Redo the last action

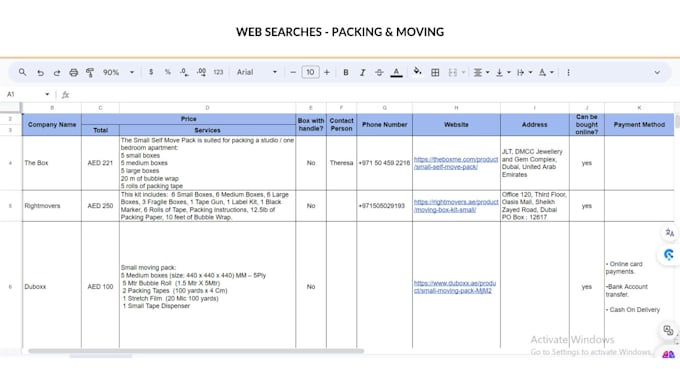coord(57,72)
